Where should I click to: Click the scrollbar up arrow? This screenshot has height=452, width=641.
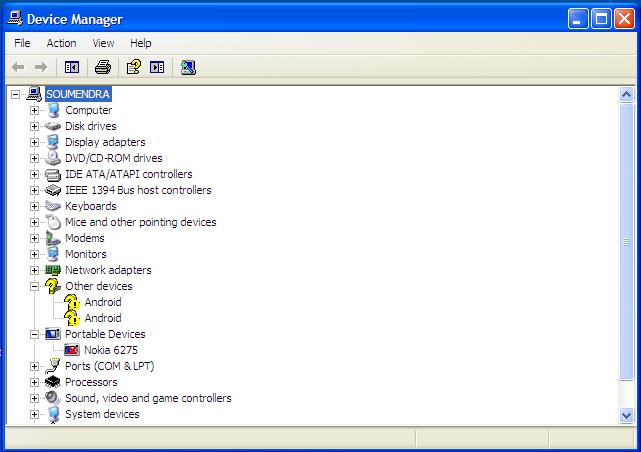626,95
